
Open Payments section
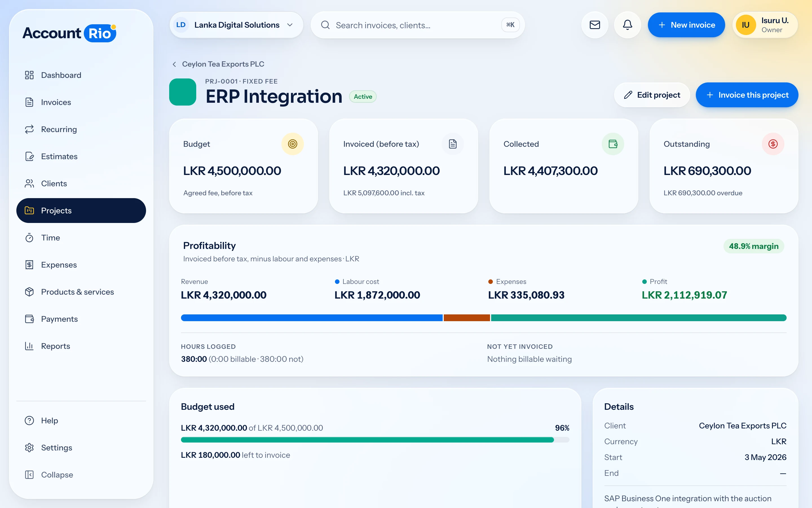[x=81, y=319]
